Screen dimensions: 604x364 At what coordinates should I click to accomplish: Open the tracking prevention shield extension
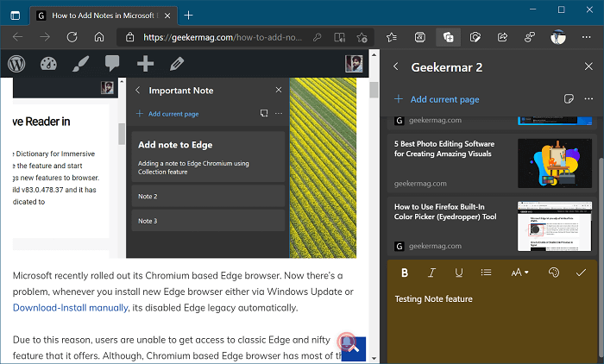tap(475, 37)
